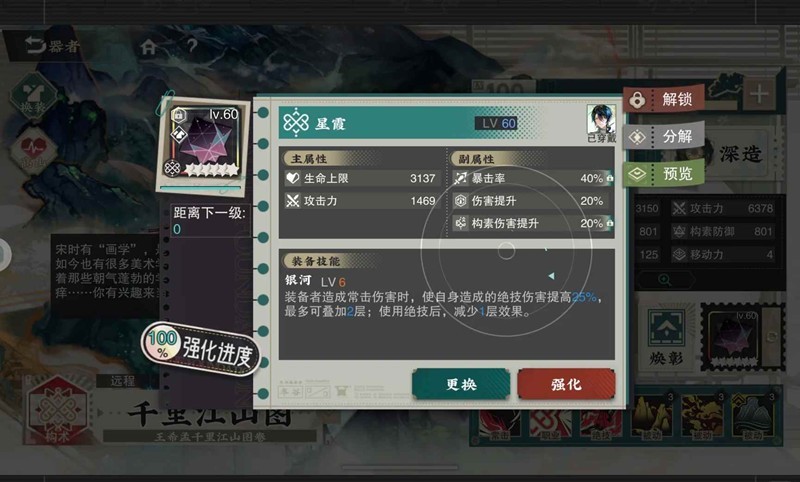Toggle lock on 构素伤害提升 sub-attribute
The image size is (800, 482).
click(x=610, y=223)
